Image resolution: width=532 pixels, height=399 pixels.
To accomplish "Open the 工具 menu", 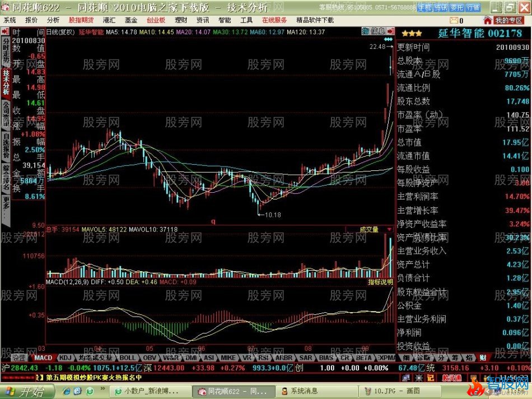I will 246,20.
